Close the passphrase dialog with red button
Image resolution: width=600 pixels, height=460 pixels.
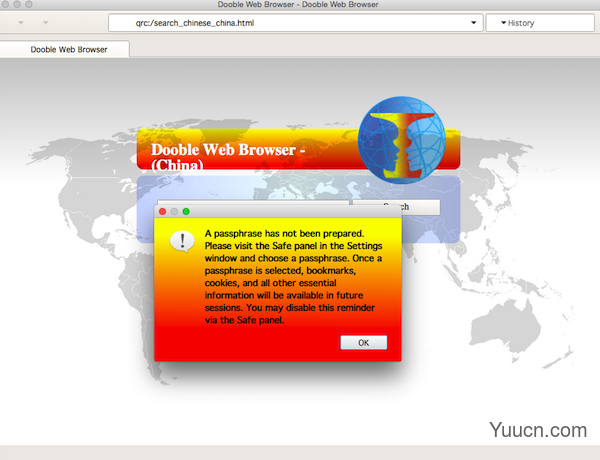tap(163, 212)
